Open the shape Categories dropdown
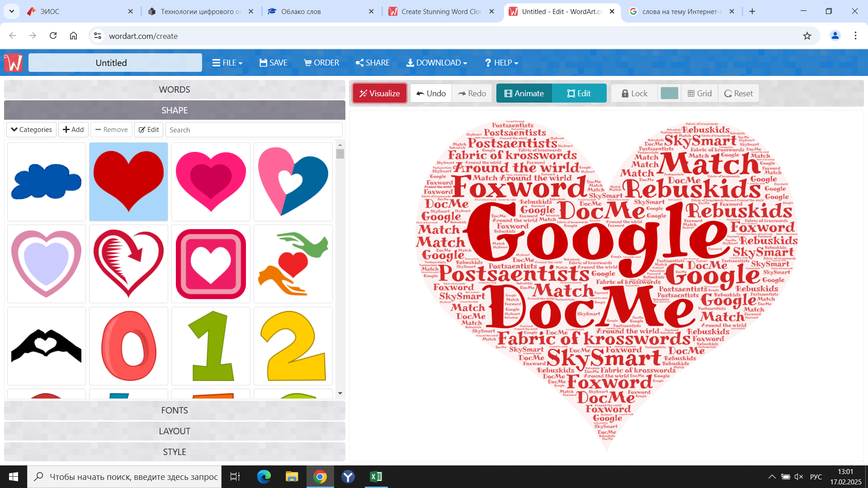868x488 pixels. [32, 130]
